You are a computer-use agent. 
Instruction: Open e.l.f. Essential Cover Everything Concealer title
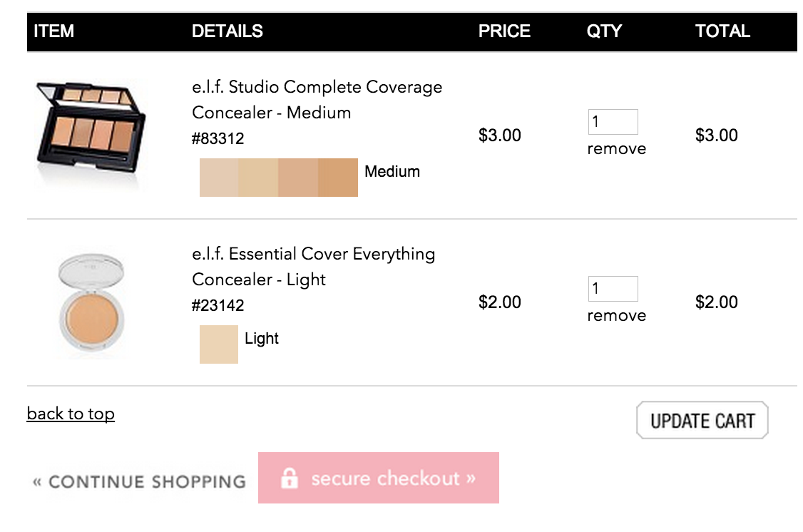pyautogui.click(x=313, y=267)
